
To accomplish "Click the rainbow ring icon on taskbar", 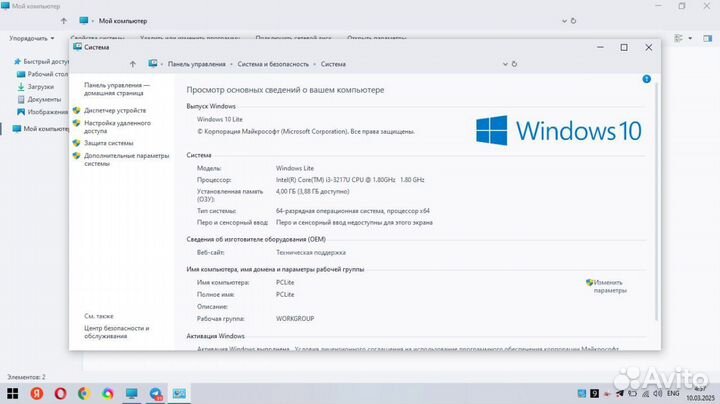I will click(108, 393).
